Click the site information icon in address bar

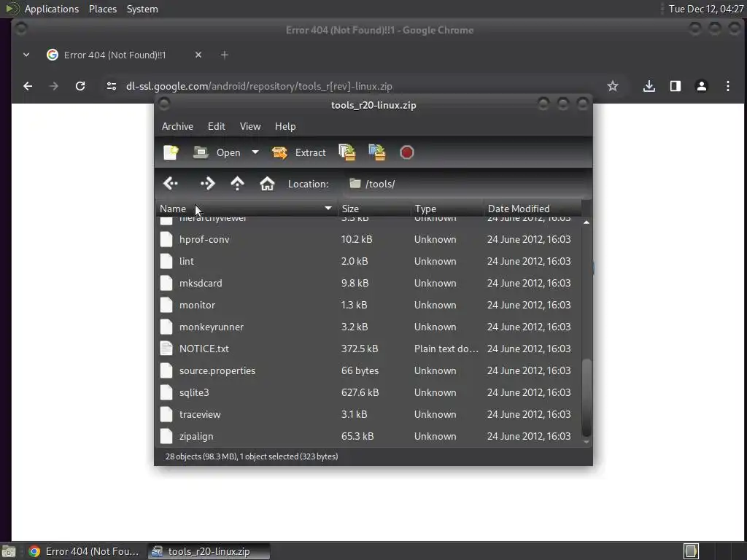click(x=112, y=86)
